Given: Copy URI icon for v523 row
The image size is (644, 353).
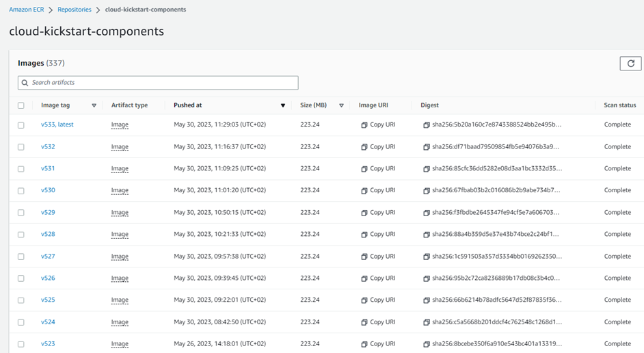Looking at the screenshot, I should 364,344.
